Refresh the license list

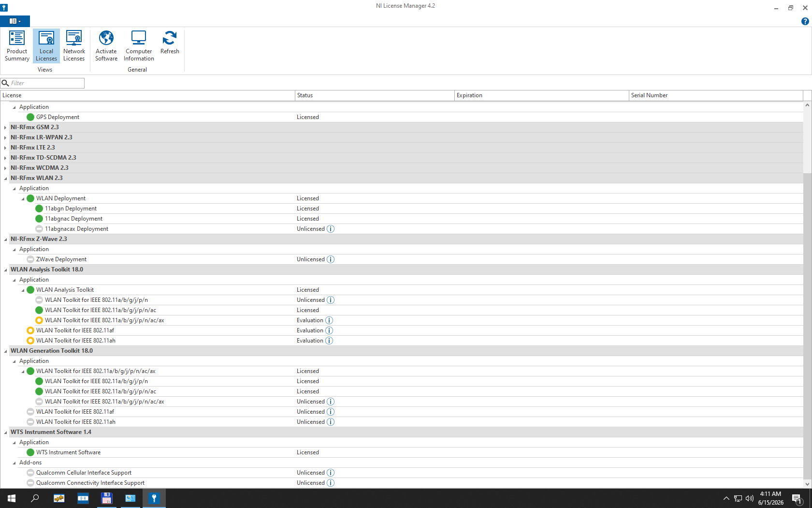(x=170, y=43)
